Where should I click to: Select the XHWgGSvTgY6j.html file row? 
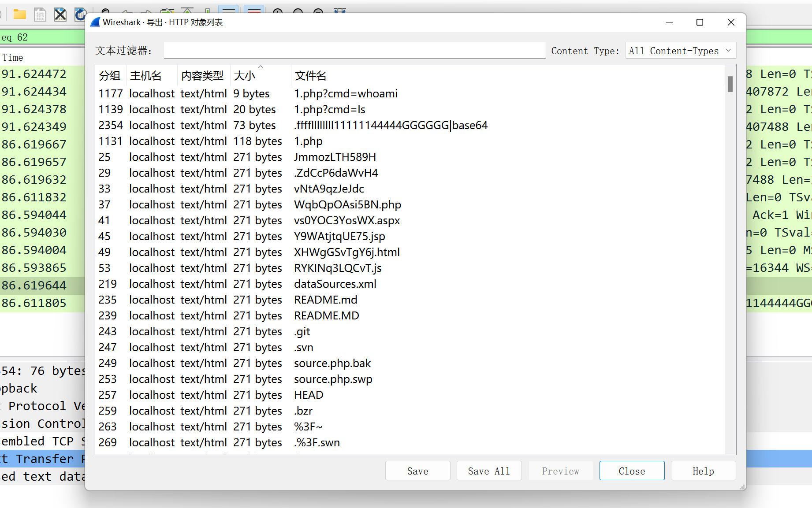click(410, 252)
